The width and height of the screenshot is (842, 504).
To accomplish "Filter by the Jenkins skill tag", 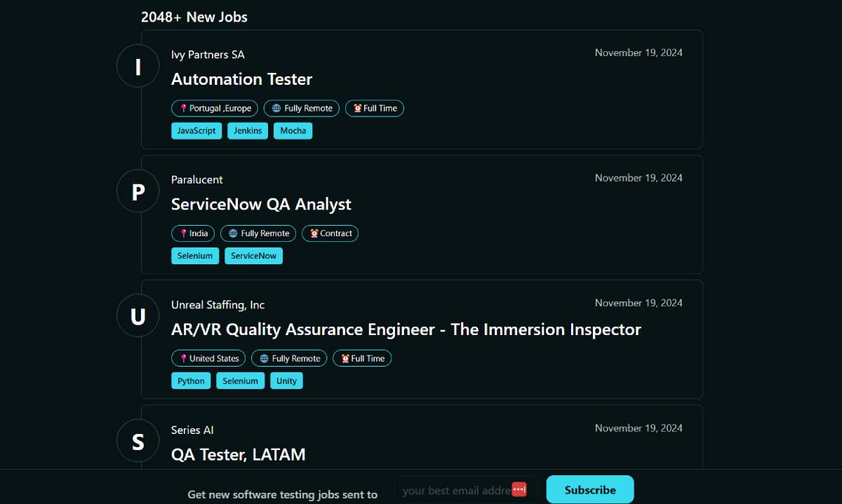I will click(248, 131).
